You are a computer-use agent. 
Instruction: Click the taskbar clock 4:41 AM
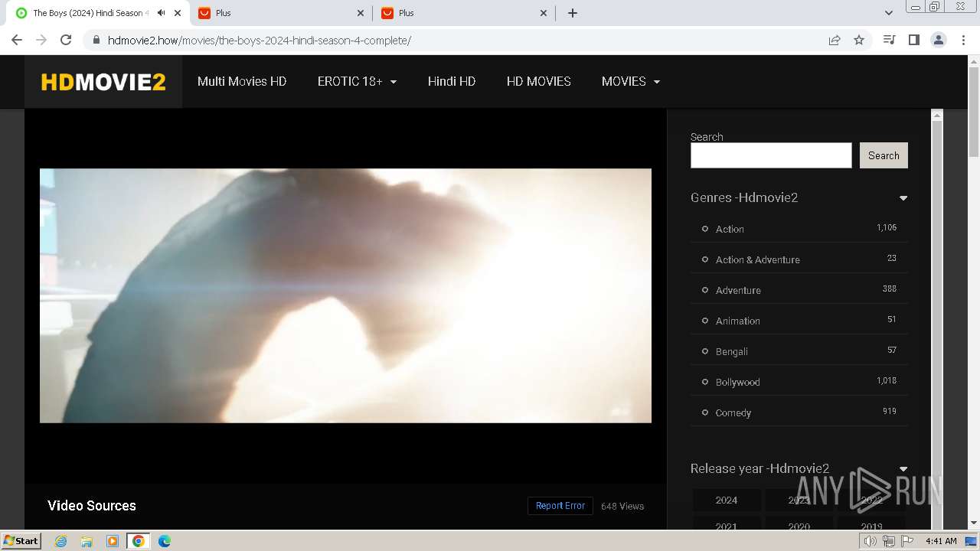[x=941, y=541]
